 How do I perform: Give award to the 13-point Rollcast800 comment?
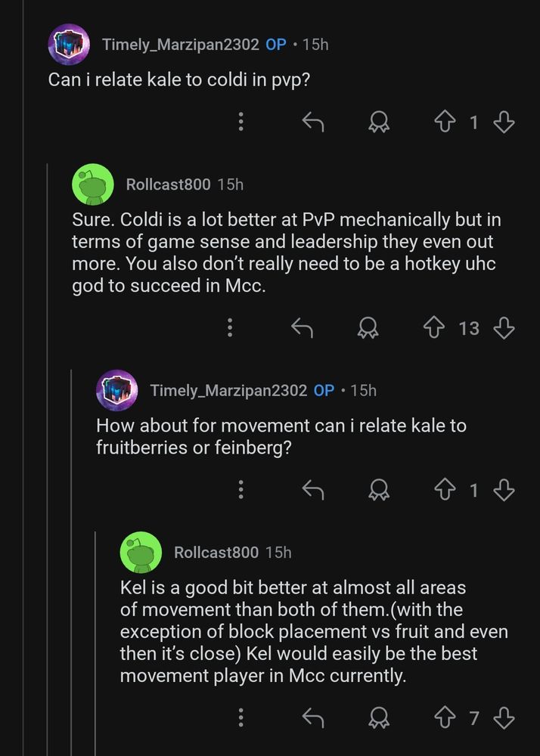tap(368, 327)
